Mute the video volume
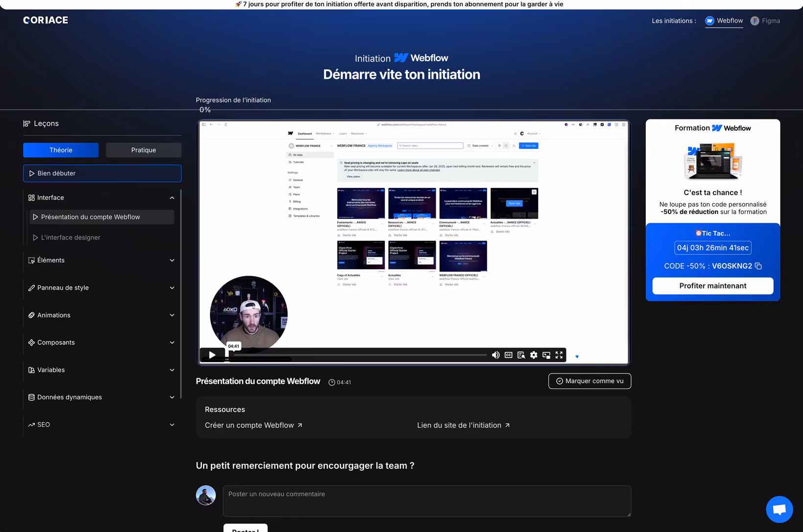 [496, 355]
